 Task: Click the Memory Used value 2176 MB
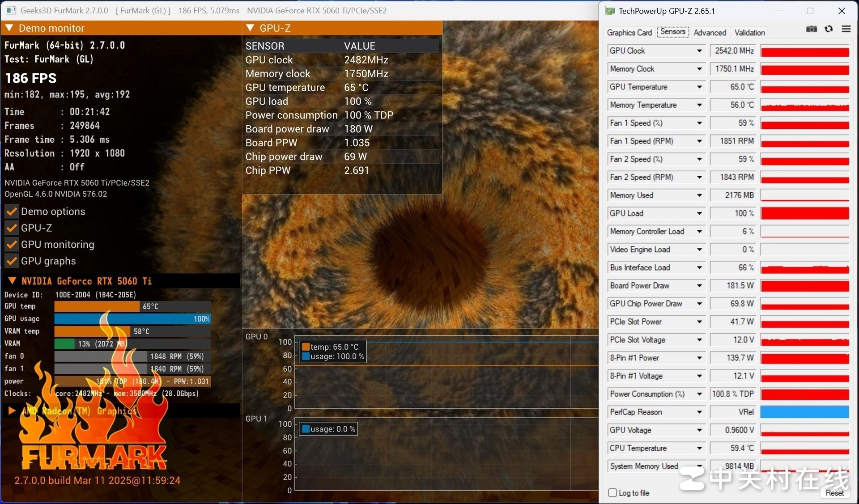733,195
